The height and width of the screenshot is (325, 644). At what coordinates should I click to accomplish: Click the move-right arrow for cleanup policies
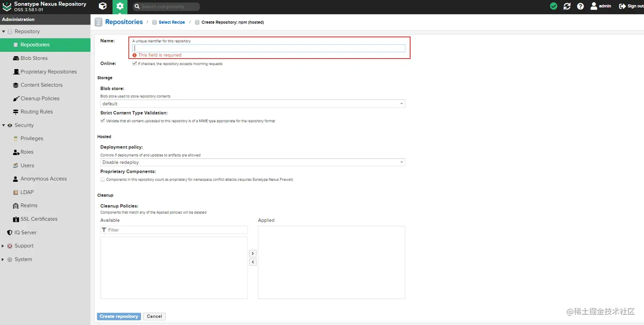click(x=253, y=254)
